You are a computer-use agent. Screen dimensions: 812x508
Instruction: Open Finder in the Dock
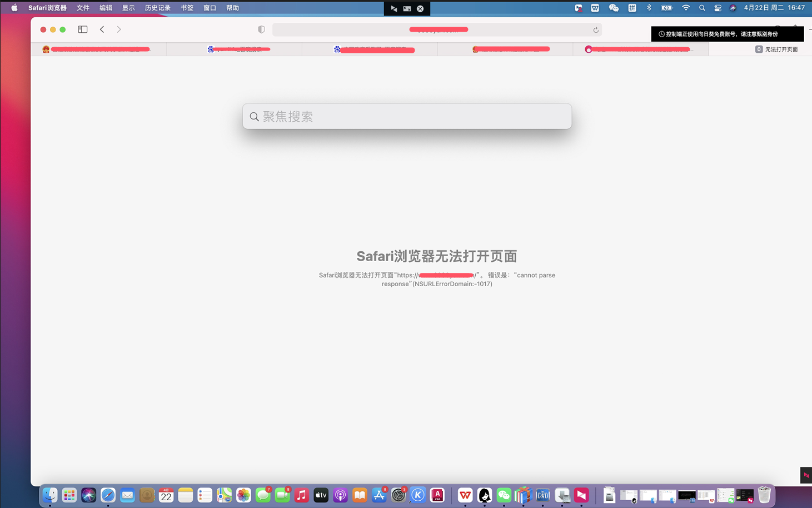50,495
